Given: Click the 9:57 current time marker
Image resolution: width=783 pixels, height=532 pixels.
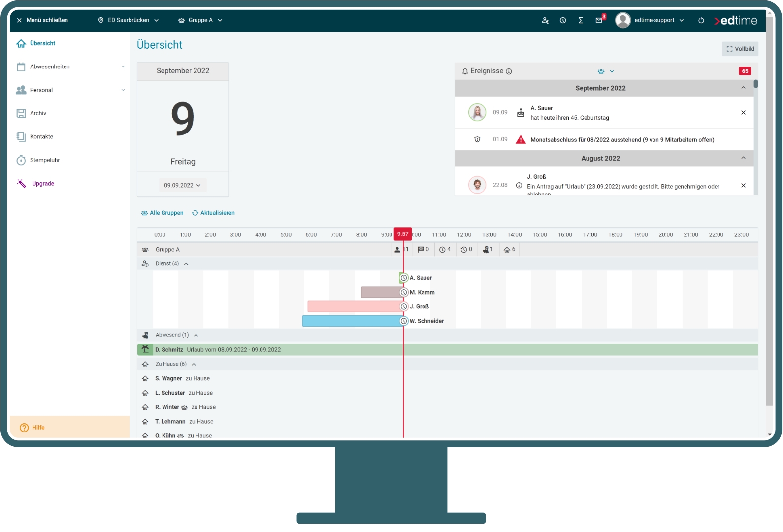Looking at the screenshot, I should [403, 234].
